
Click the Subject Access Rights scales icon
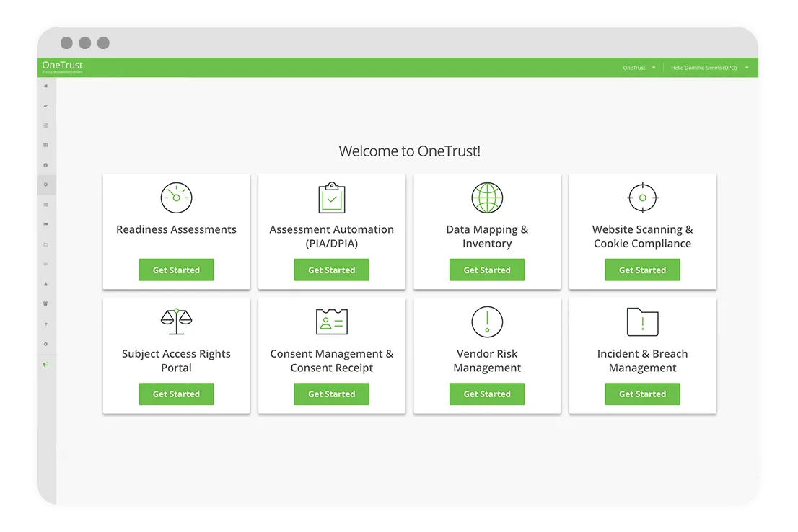point(176,322)
